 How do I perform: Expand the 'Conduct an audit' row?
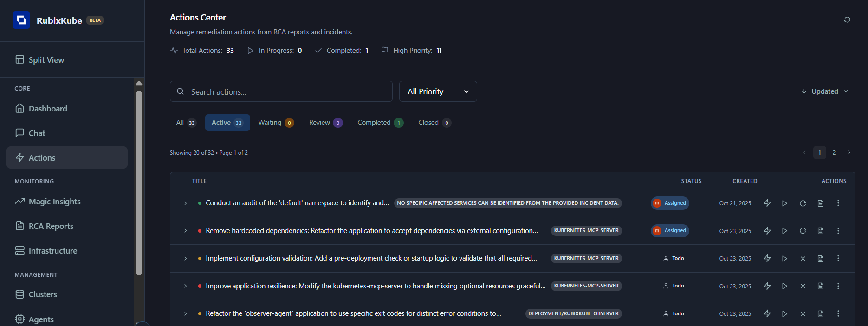185,203
